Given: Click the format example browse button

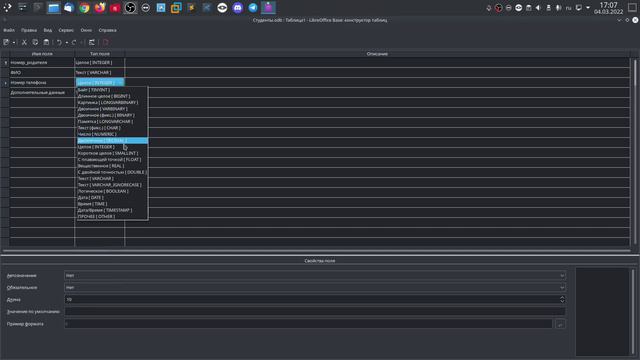Looking at the screenshot, I should 560,324.
